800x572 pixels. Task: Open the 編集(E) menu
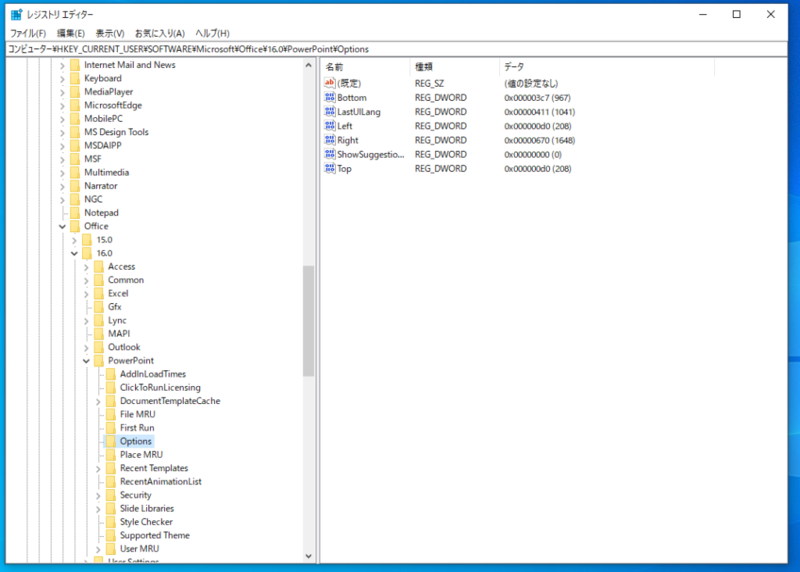[70, 33]
